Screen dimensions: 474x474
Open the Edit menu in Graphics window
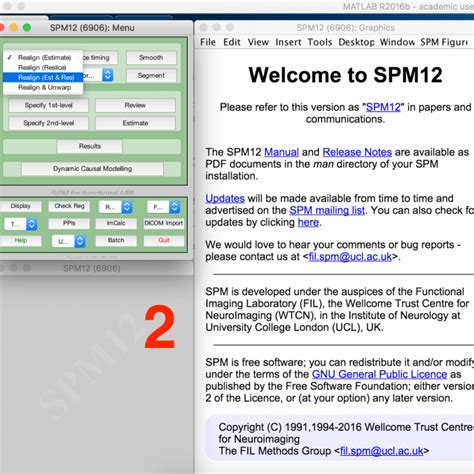(x=232, y=42)
